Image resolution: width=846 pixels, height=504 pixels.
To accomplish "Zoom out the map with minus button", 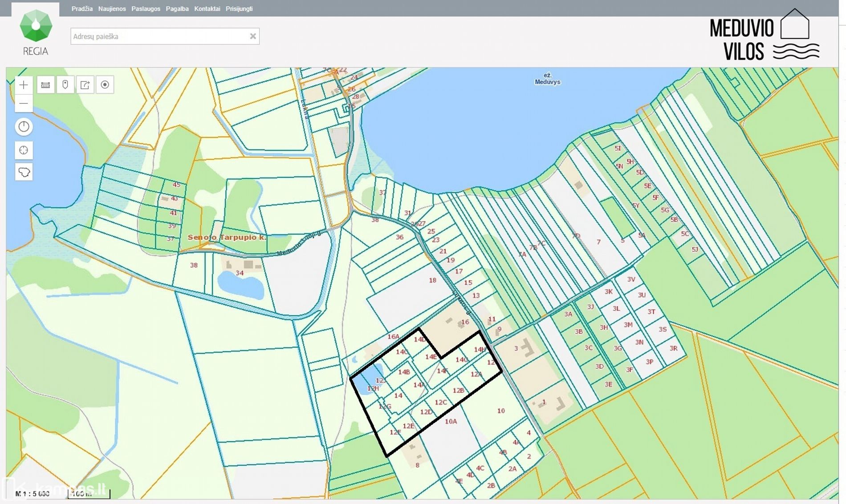I will tap(24, 104).
